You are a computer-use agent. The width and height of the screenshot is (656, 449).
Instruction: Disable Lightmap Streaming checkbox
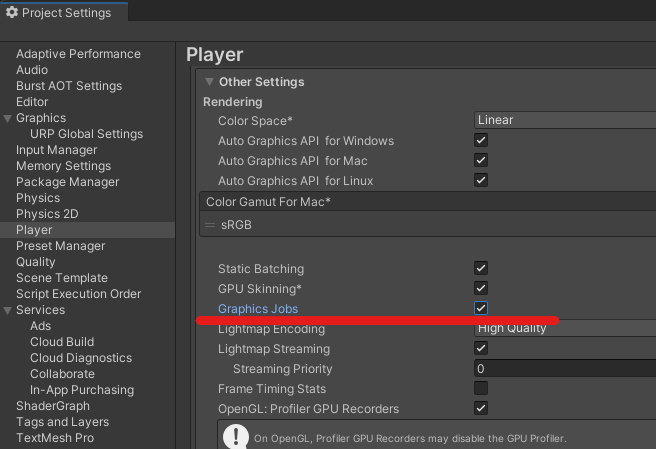pos(481,348)
